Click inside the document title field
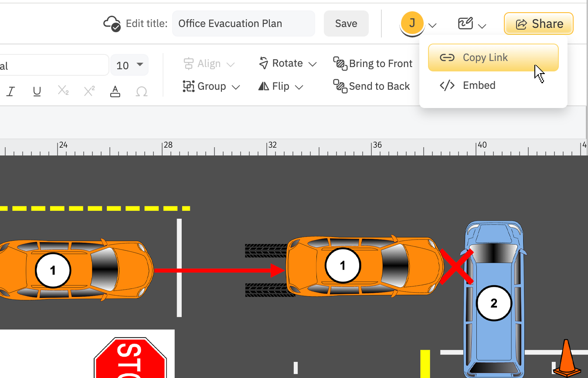 click(243, 24)
